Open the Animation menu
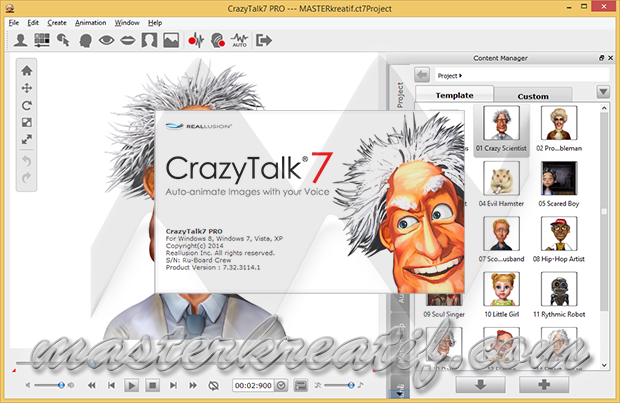Viewport: 620px width, 403px height. (x=90, y=22)
